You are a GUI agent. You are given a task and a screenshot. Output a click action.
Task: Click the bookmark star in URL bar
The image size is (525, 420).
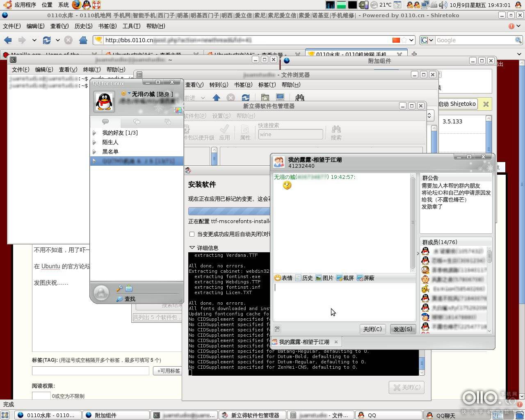[404, 40]
